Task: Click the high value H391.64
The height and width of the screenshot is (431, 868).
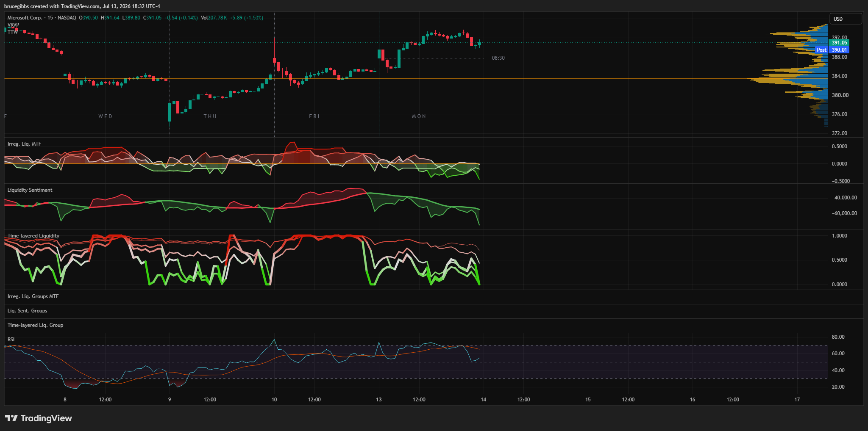Action: (110, 18)
